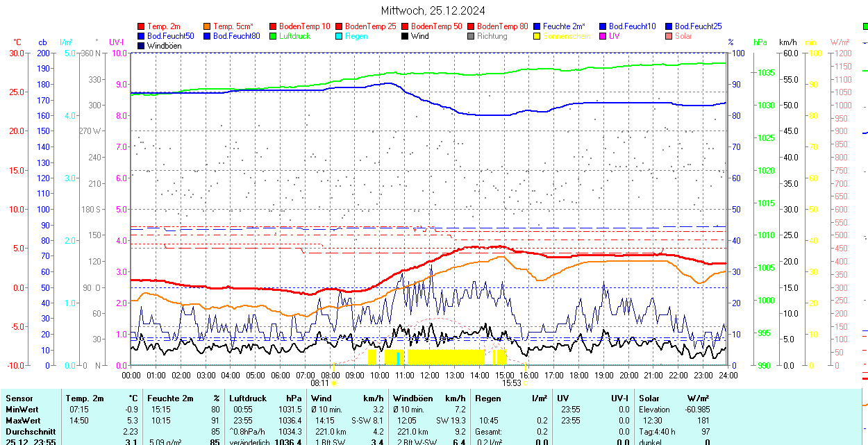868x445 pixels.
Task: Click the red Temp. 2m legend swatch
Action: 142,26
